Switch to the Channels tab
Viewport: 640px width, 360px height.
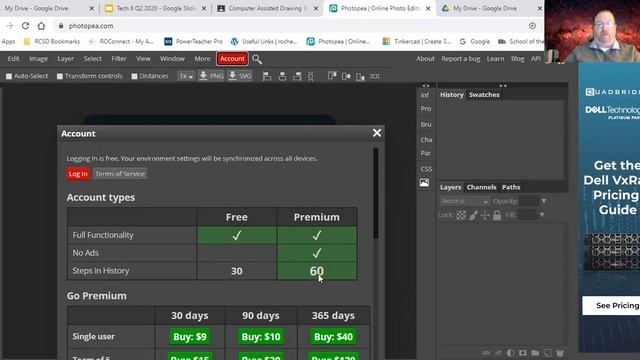pyautogui.click(x=482, y=187)
